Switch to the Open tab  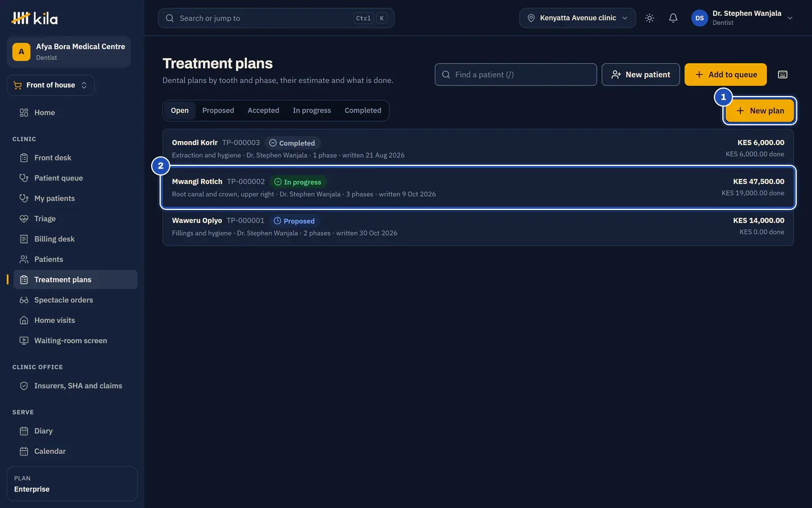point(180,111)
